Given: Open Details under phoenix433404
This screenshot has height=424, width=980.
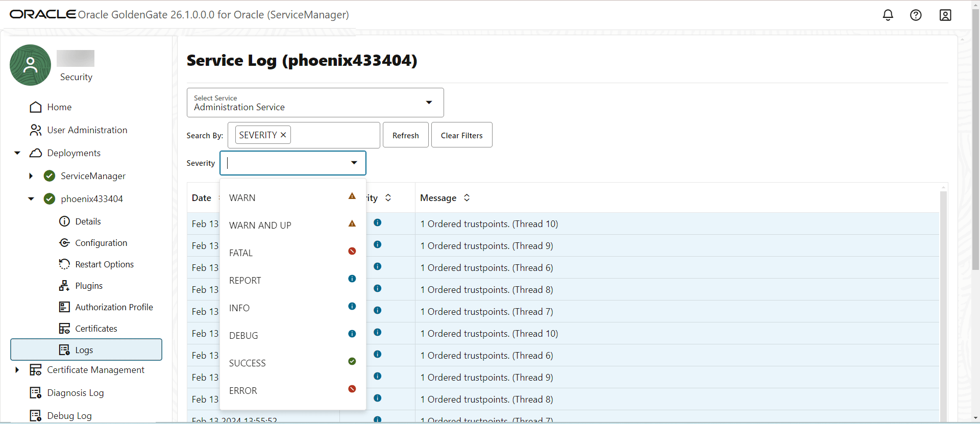Looking at the screenshot, I should pyautogui.click(x=88, y=221).
